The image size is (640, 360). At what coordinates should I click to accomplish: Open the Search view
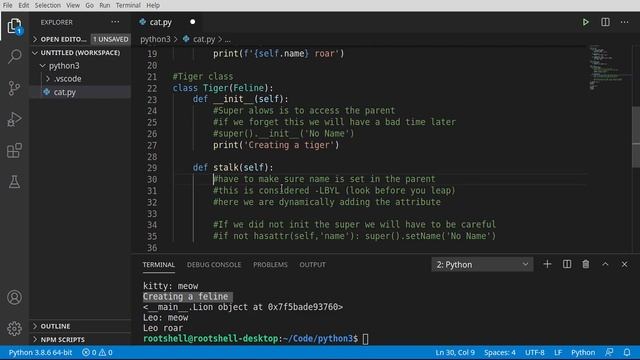[14, 56]
